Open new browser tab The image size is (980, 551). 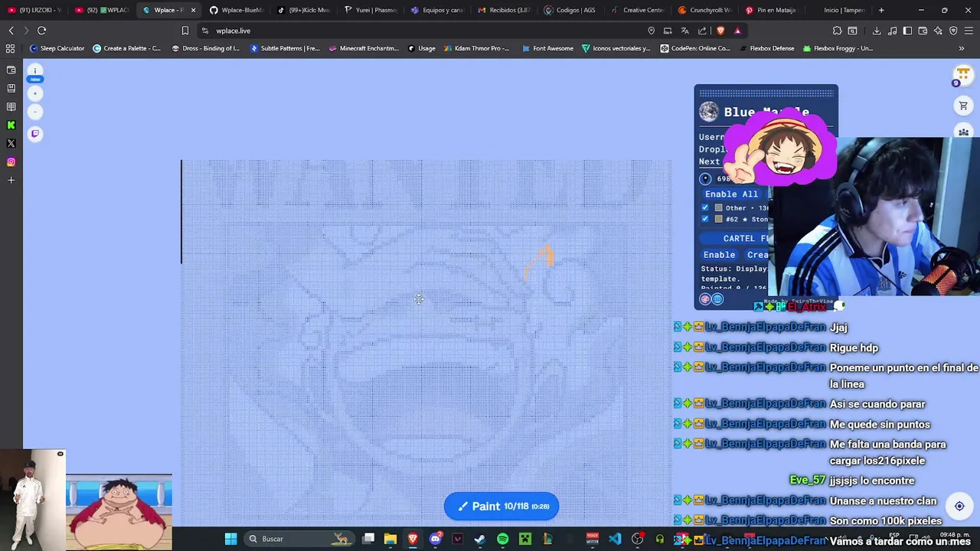(881, 10)
